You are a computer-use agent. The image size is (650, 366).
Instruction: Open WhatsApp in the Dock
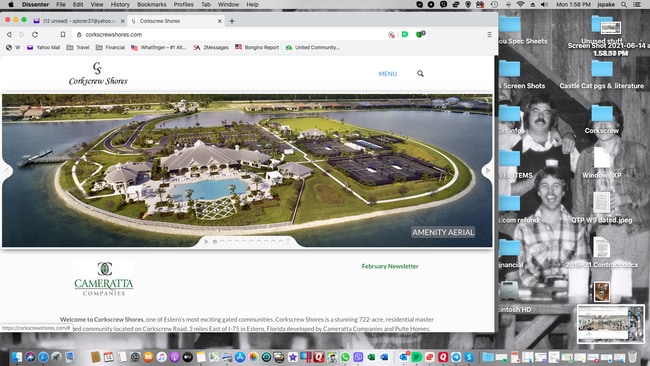pyautogui.click(x=345, y=357)
